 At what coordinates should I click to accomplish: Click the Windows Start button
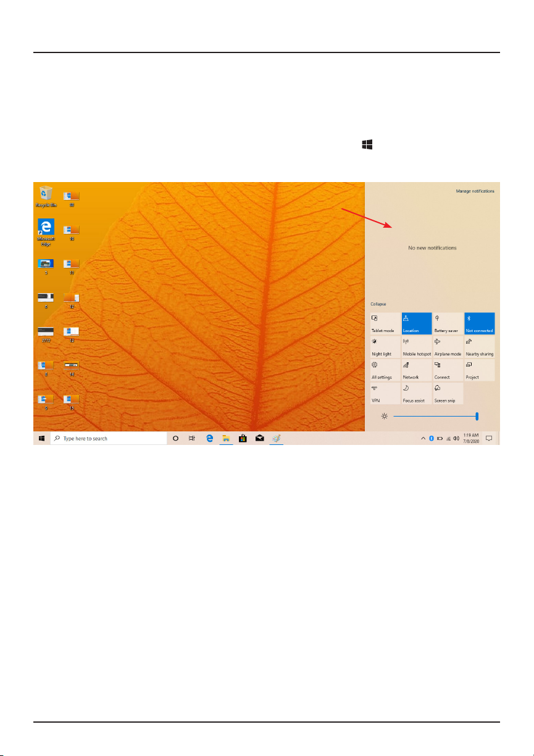(x=41, y=438)
